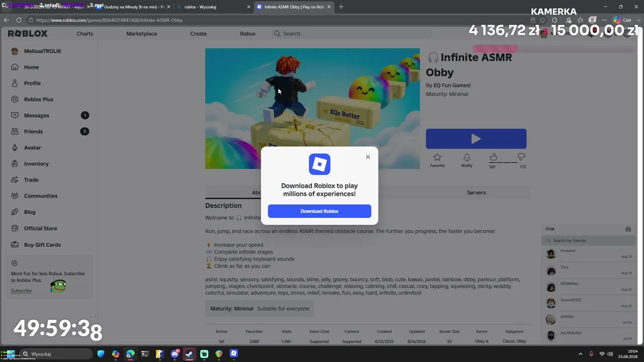Click the Subscribe link for Roblox Plus
Screen dimensions: 644x362
(x=21, y=291)
